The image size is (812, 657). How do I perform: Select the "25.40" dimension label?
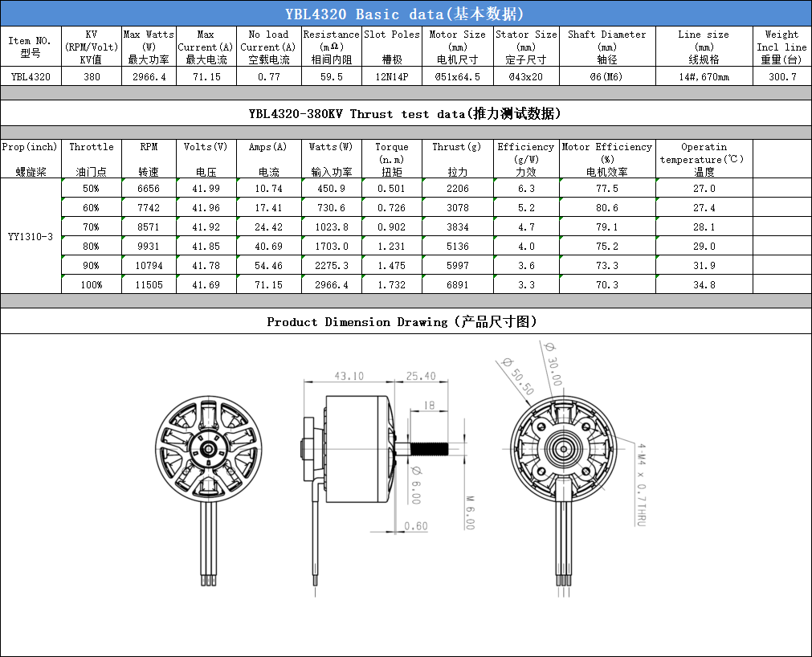[x=421, y=376]
